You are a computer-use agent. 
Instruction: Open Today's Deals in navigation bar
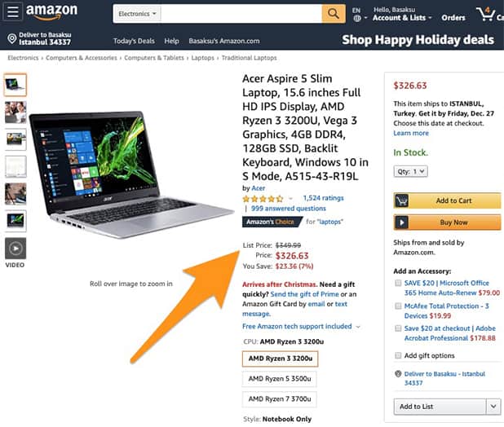click(x=134, y=41)
